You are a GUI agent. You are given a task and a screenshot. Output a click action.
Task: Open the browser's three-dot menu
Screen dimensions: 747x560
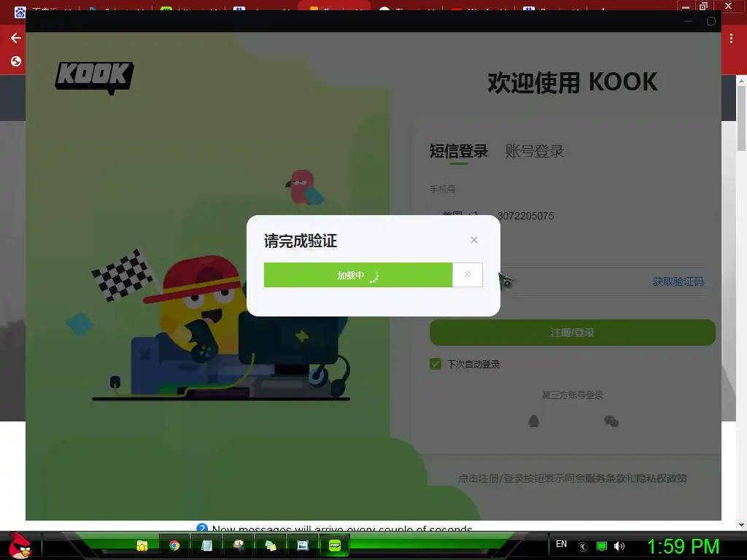[731, 38]
